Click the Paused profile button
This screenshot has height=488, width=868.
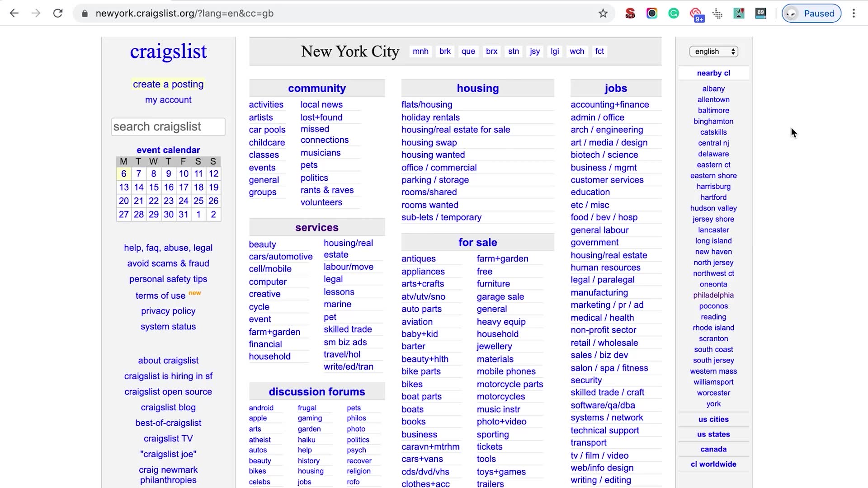pyautogui.click(x=811, y=14)
